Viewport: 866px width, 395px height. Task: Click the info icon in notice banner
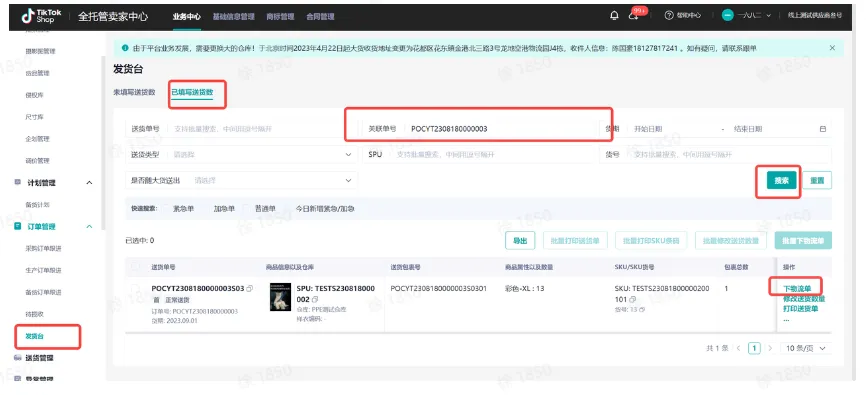(x=125, y=48)
